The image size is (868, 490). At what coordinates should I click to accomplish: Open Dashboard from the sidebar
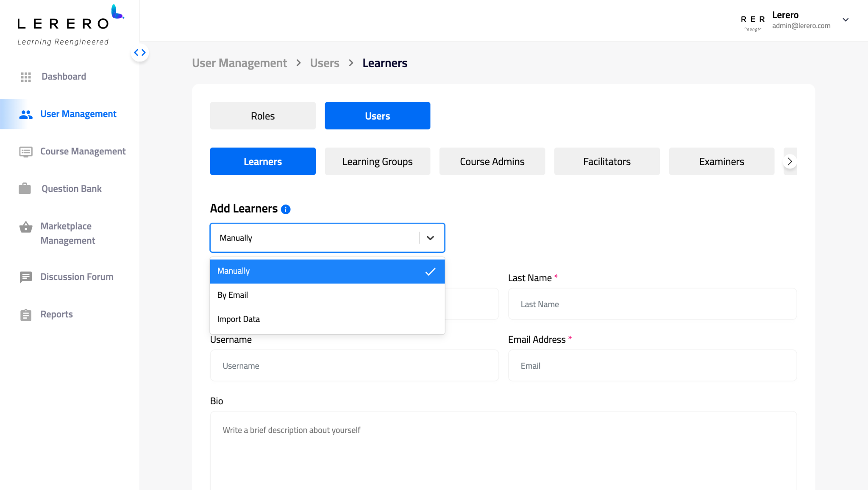click(64, 77)
